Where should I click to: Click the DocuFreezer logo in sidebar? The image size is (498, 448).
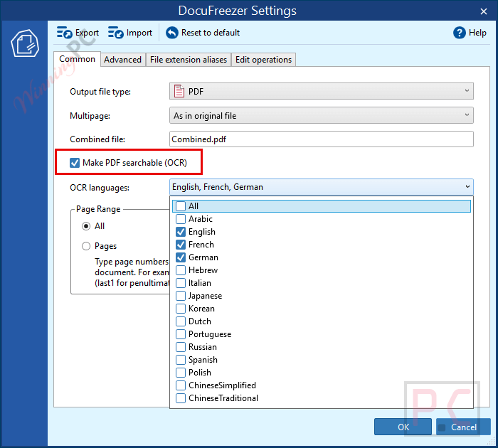point(25,43)
